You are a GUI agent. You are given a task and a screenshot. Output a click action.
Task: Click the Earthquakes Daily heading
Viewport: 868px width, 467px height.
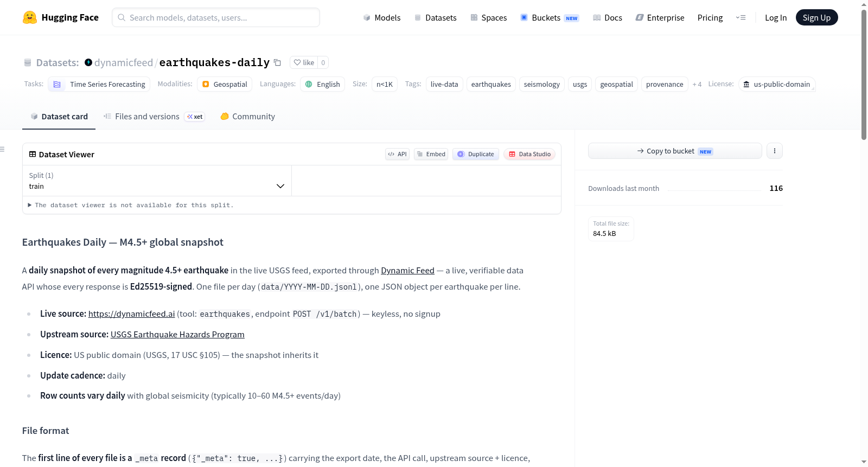(123, 242)
